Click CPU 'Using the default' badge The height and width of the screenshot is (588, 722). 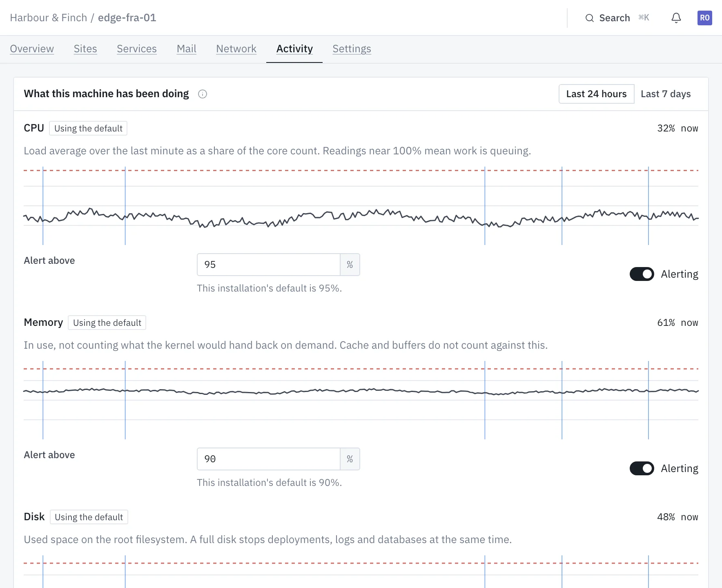[88, 128]
